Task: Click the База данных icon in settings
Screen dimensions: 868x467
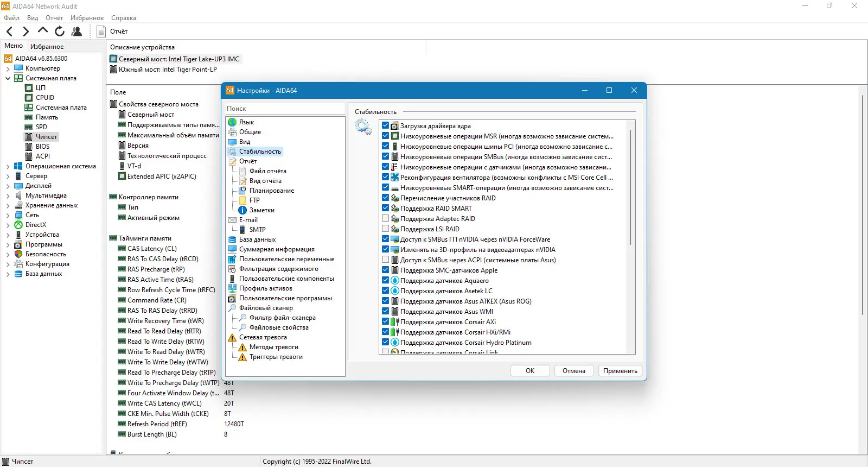Action: tap(232, 239)
